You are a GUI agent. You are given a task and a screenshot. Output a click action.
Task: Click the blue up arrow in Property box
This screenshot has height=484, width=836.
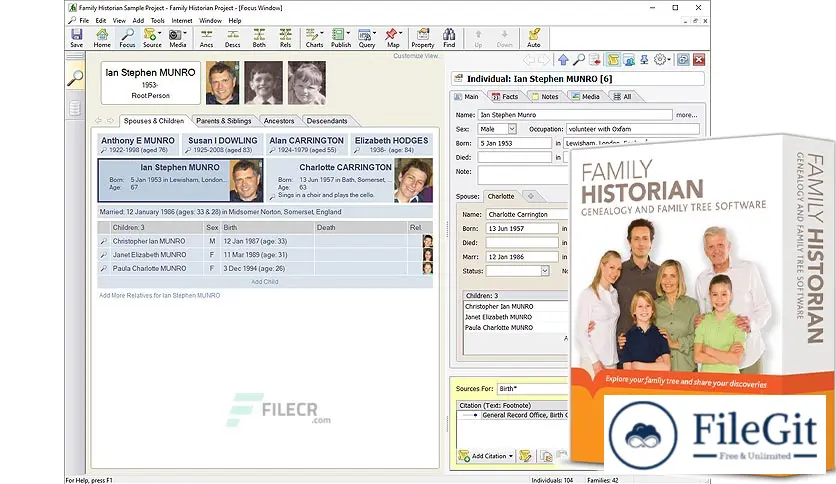point(564,60)
